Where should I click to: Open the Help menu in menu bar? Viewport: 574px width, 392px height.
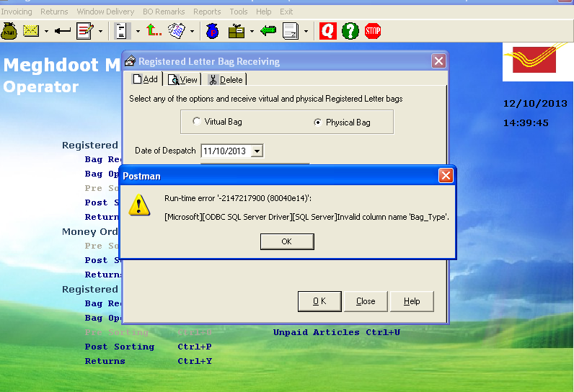pyautogui.click(x=264, y=12)
